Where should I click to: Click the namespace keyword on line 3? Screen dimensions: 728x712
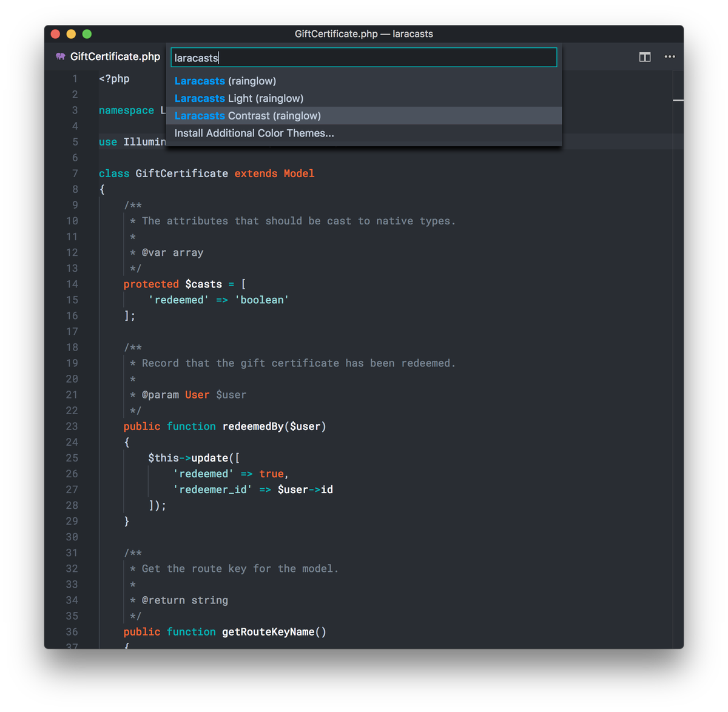[126, 110]
